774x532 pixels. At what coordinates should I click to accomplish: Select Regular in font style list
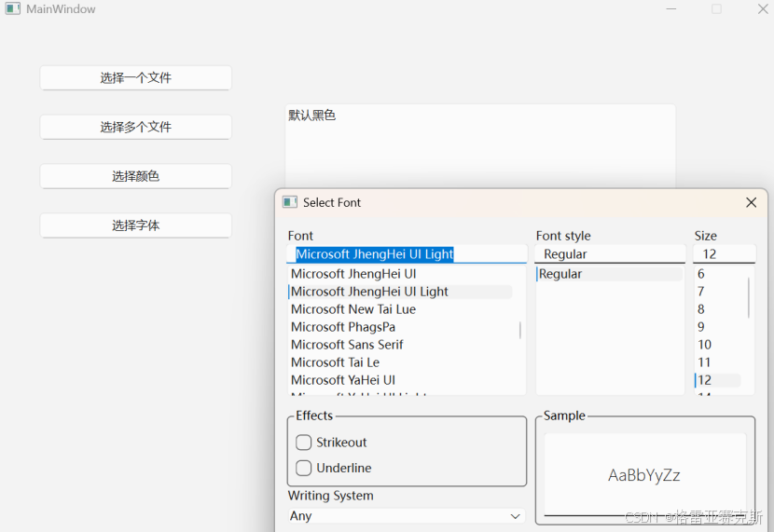pyautogui.click(x=610, y=274)
